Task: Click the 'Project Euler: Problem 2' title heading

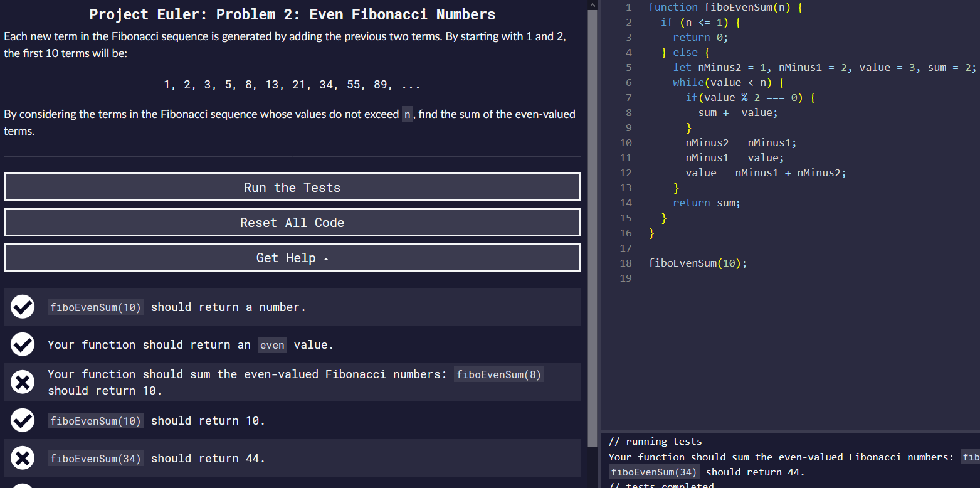Action: [292, 14]
